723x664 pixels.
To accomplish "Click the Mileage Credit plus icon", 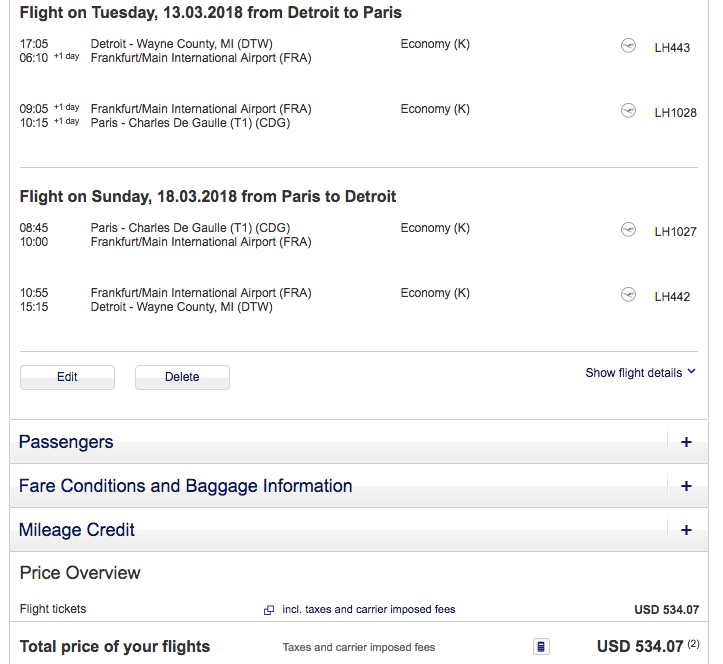I will 686,530.
